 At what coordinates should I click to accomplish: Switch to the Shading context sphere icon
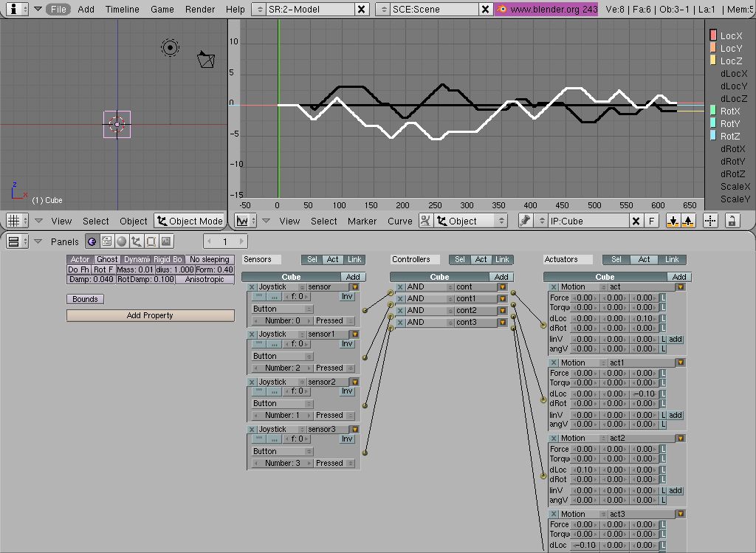[x=122, y=241]
